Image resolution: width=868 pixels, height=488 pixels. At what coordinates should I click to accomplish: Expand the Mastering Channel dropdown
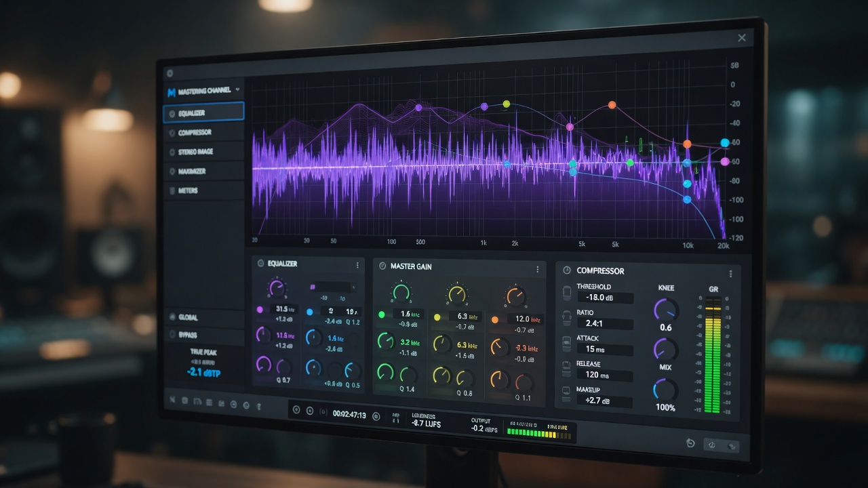237,89
